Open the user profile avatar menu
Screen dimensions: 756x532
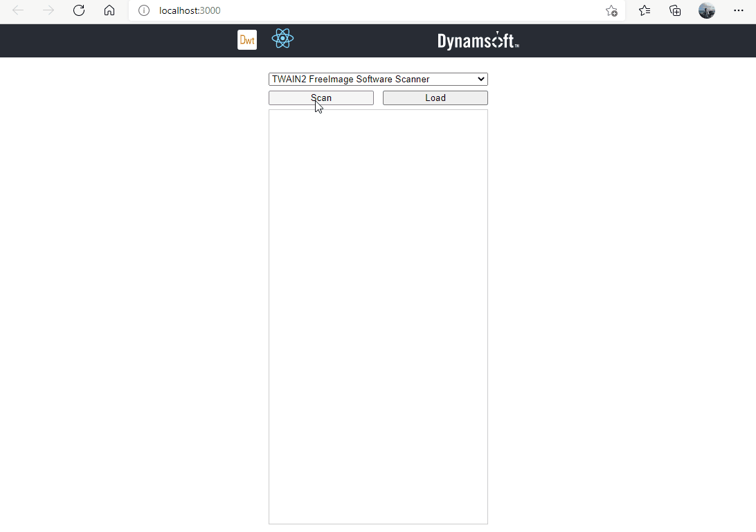point(706,10)
